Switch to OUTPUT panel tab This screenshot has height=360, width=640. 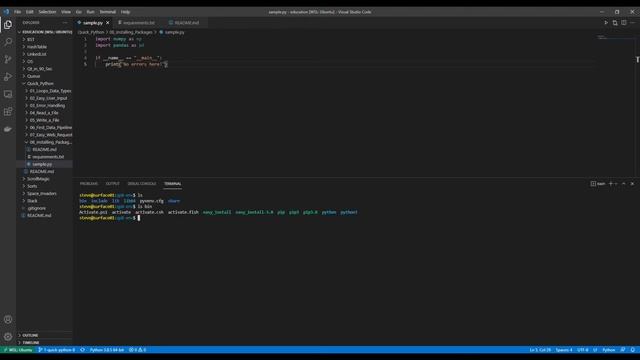click(x=113, y=184)
